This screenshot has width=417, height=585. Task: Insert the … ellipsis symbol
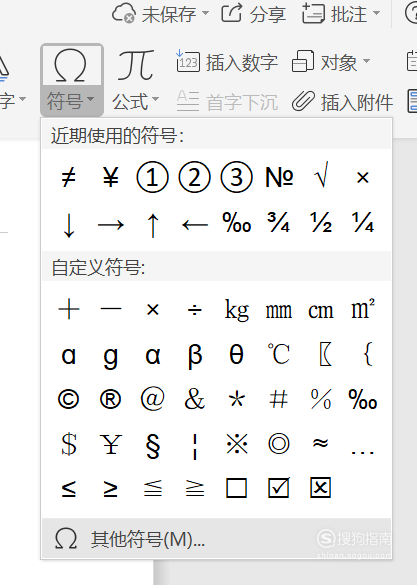[363, 453]
